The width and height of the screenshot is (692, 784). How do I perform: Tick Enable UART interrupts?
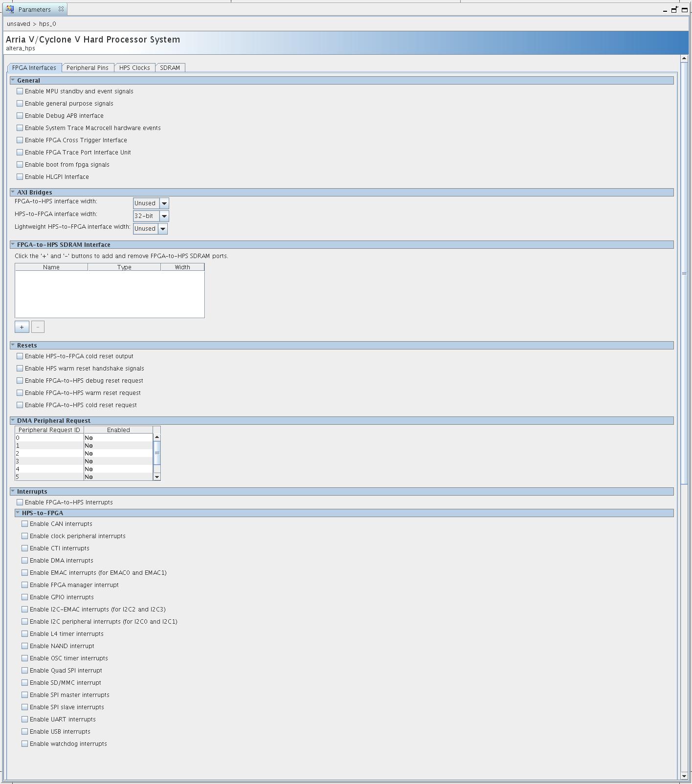(25, 719)
